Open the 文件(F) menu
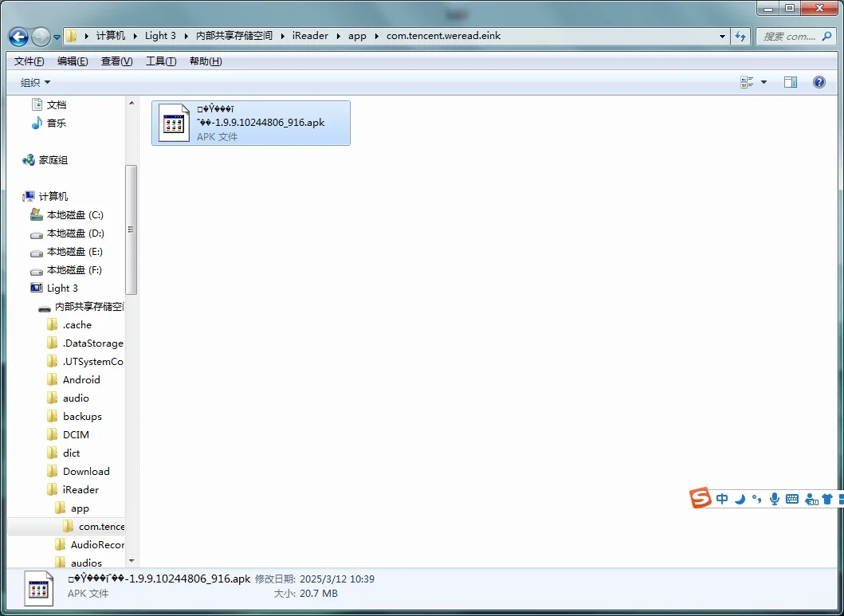The height and width of the screenshot is (616, 844). point(29,61)
